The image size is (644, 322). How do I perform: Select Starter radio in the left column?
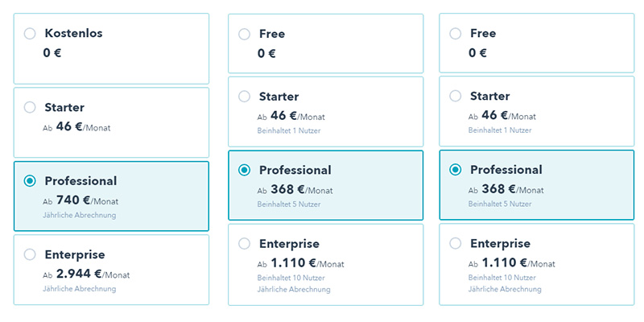31,107
